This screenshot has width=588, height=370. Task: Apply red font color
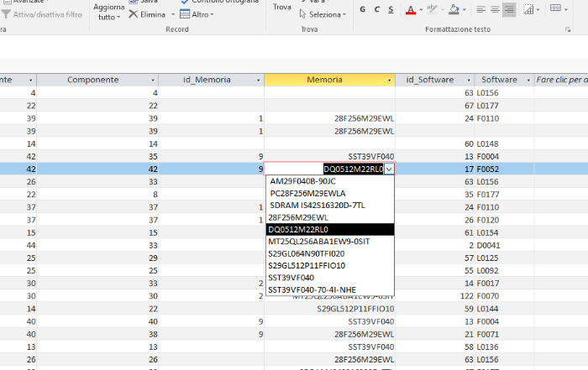(x=411, y=9)
